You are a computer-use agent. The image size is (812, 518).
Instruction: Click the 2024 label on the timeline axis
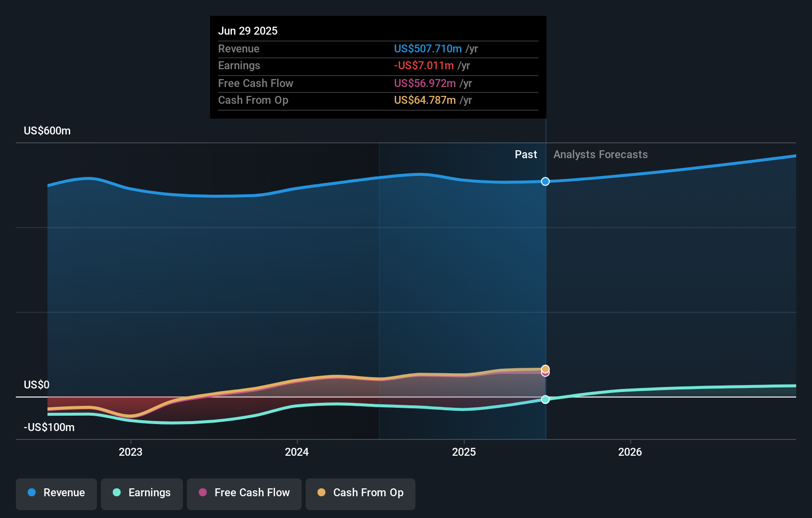tap(296, 452)
